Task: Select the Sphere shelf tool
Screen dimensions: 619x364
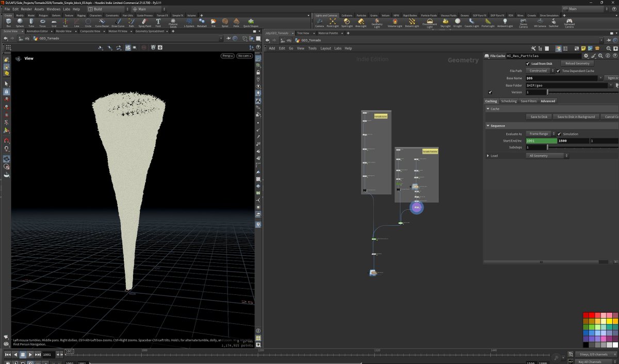Action: (20, 22)
